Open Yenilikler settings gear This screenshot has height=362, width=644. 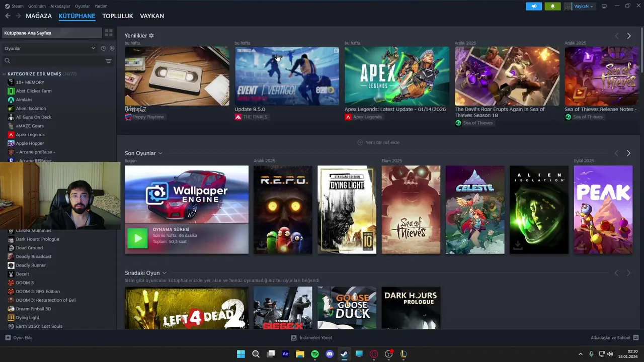pos(151,36)
